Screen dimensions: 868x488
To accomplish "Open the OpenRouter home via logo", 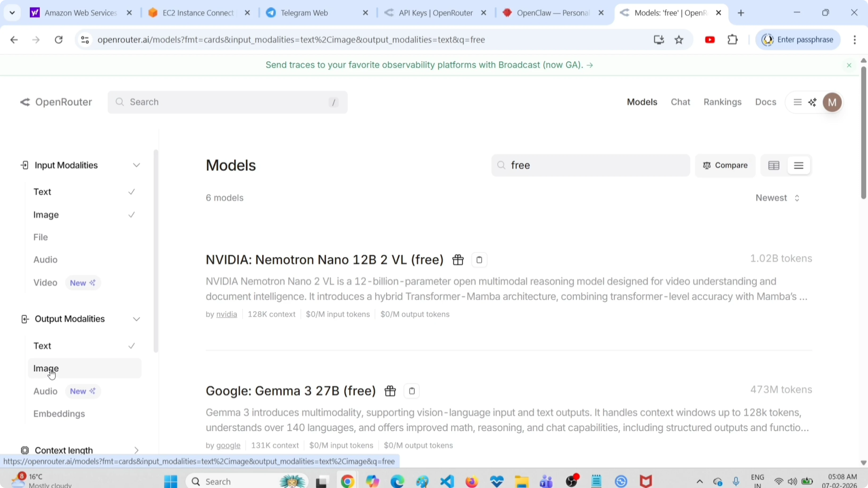I will point(56,102).
